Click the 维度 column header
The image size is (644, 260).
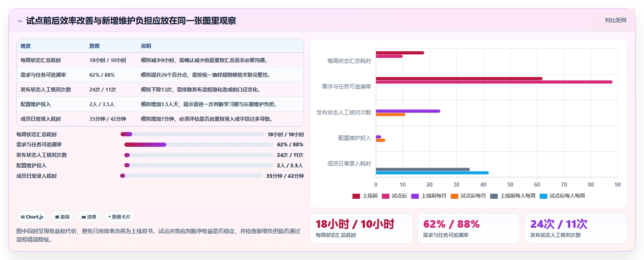26,46
